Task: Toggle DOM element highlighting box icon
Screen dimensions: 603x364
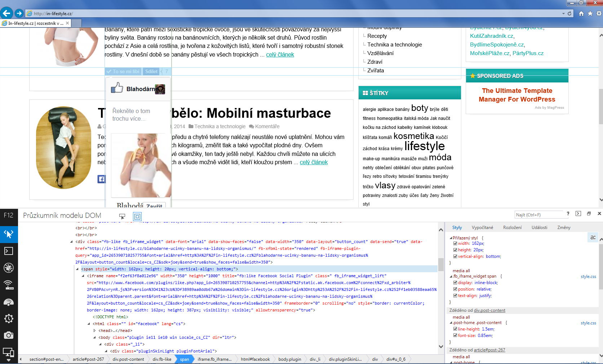Action: (x=137, y=216)
